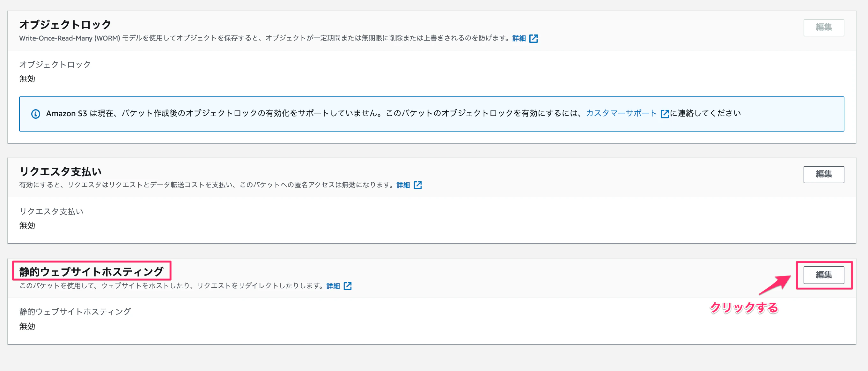Open the 詳細 link in リクエスタ支払い description
Image resolution: width=868 pixels, height=371 pixels.
pyautogui.click(x=403, y=185)
